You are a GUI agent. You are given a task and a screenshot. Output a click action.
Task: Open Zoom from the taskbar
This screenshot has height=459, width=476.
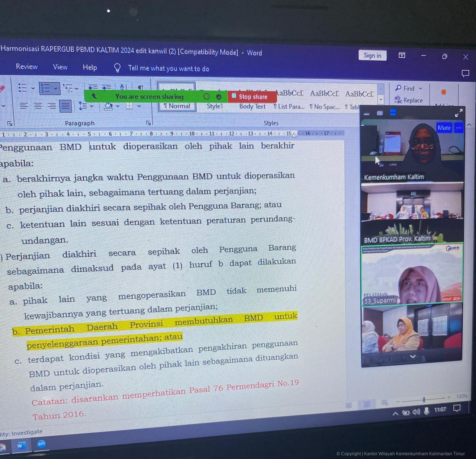click(41, 444)
